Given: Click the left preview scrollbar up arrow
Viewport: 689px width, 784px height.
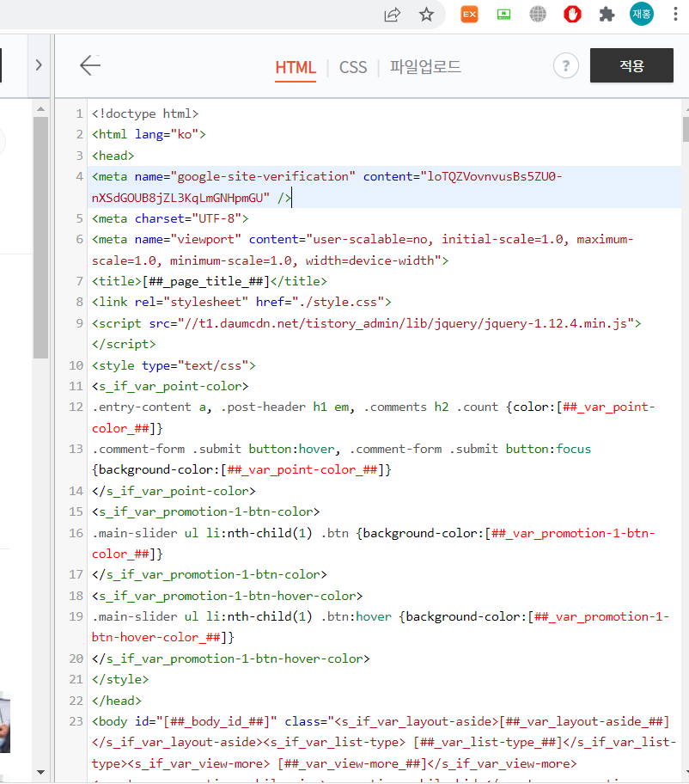Looking at the screenshot, I should (41, 108).
